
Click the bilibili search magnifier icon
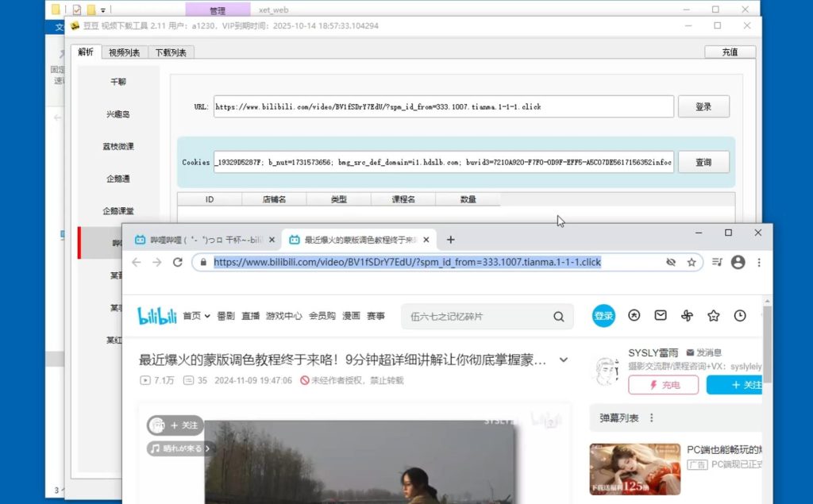point(558,317)
